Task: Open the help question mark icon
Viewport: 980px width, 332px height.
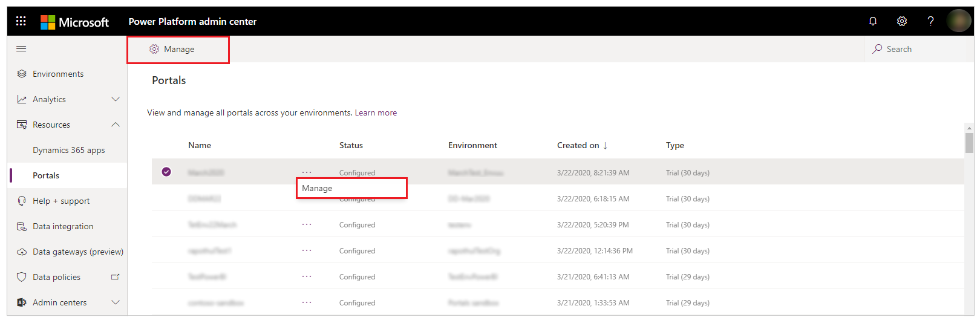Action: [930, 21]
